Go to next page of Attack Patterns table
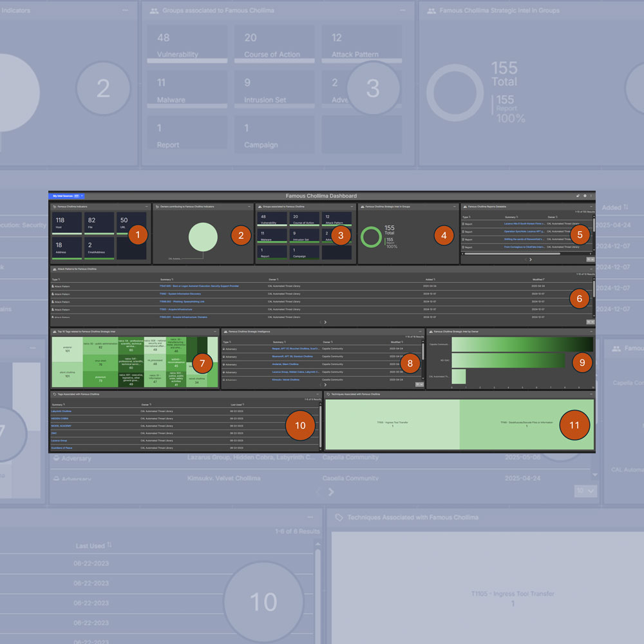 tap(325, 323)
